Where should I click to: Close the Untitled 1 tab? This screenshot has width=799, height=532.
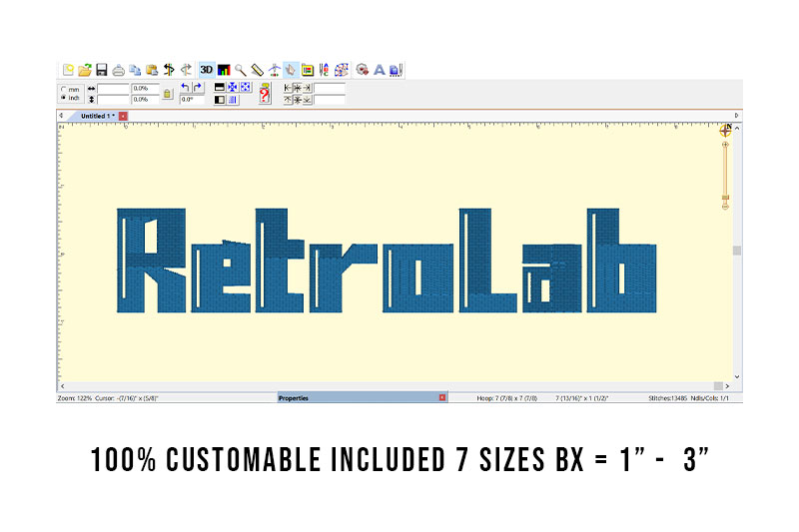(x=123, y=116)
